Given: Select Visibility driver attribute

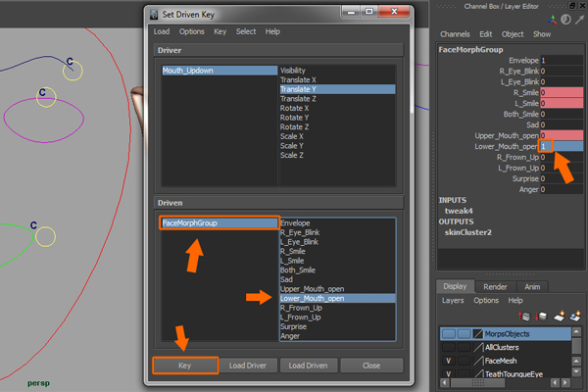Looking at the screenshot, I should coord(337,71).
